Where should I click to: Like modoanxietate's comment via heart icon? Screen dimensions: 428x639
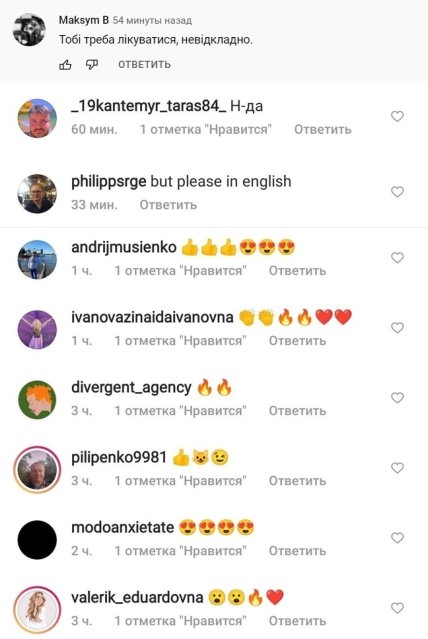coord(397,538)
